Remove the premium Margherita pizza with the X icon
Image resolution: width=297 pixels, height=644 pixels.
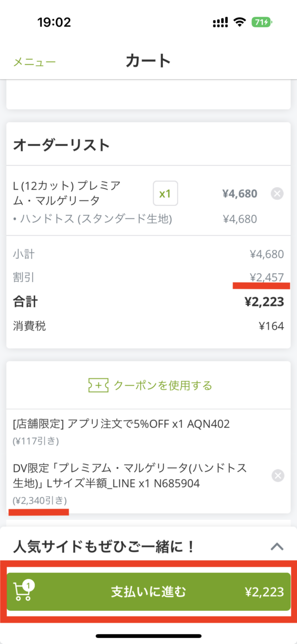pos(278,194)
